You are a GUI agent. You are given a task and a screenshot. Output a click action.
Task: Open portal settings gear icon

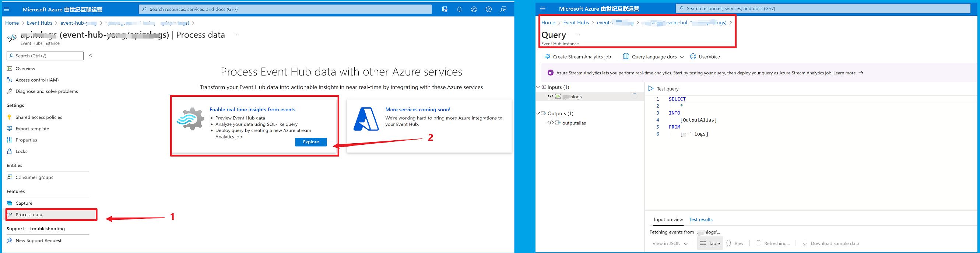point(474,9)
